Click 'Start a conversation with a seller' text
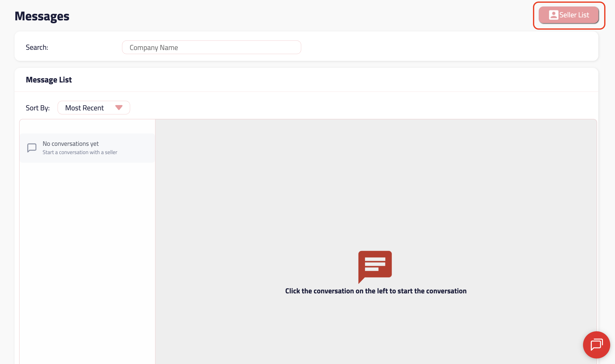The width and height of the screenshot is (615, 364). click(80, 152)
